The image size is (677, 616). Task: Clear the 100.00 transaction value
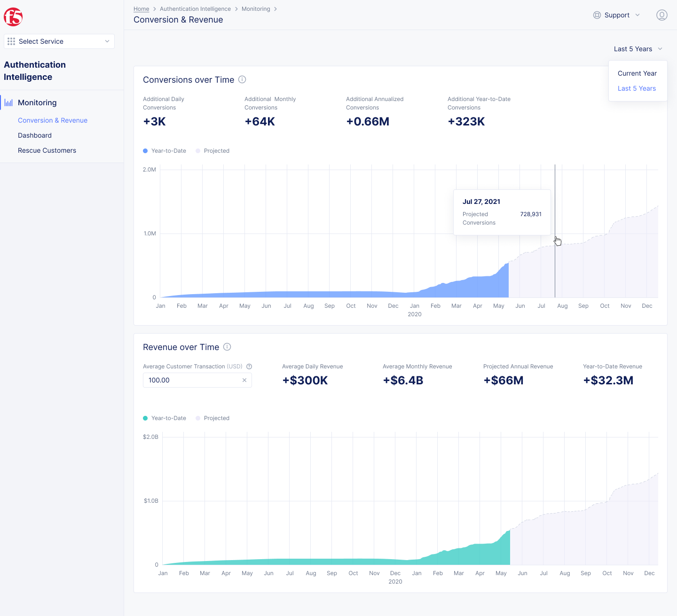click(x=244, y=380)
